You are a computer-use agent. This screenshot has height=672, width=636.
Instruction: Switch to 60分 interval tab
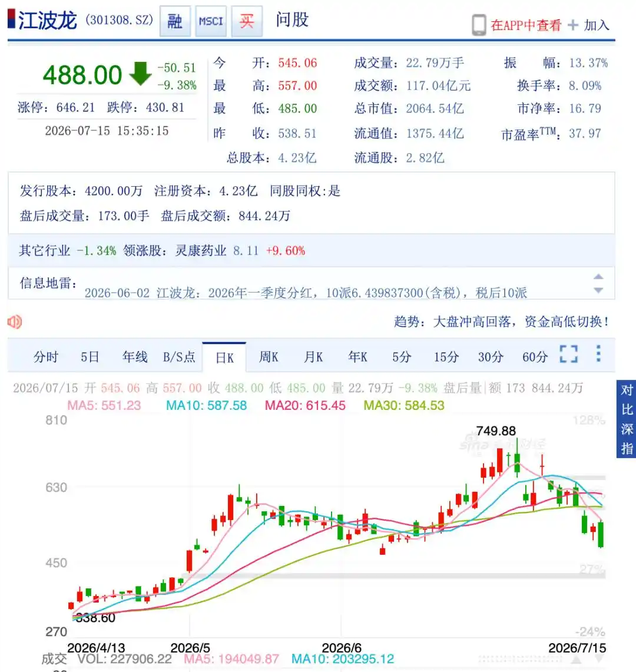535,356
